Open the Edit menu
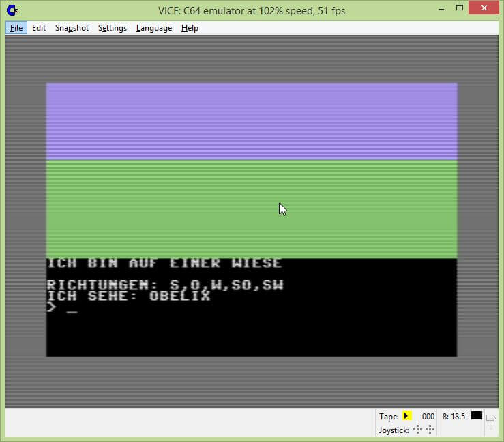 tap(39, 28)
